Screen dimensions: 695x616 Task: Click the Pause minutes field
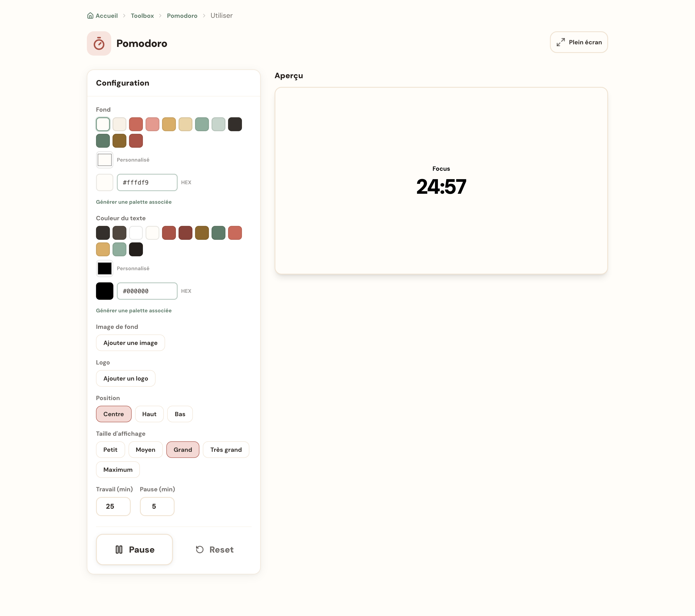pyautogui.click(x=157, y=507)
